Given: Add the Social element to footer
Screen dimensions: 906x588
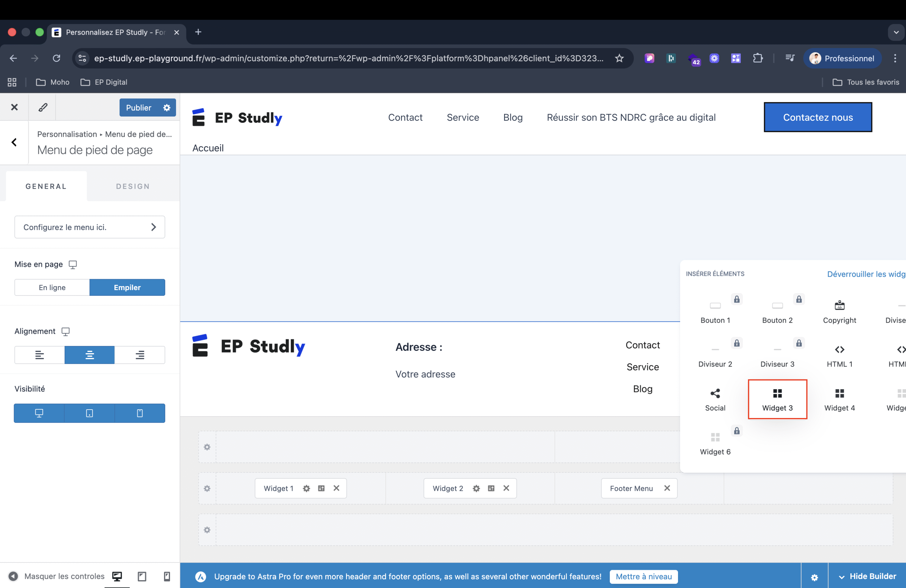Looking at the screenshot, I should click(x=715, y=399).
